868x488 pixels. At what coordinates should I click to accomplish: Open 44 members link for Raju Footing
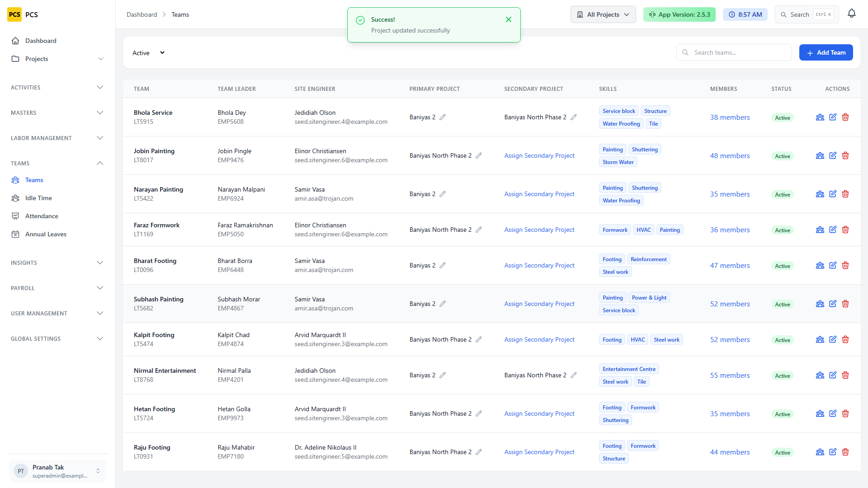[730, 452]
